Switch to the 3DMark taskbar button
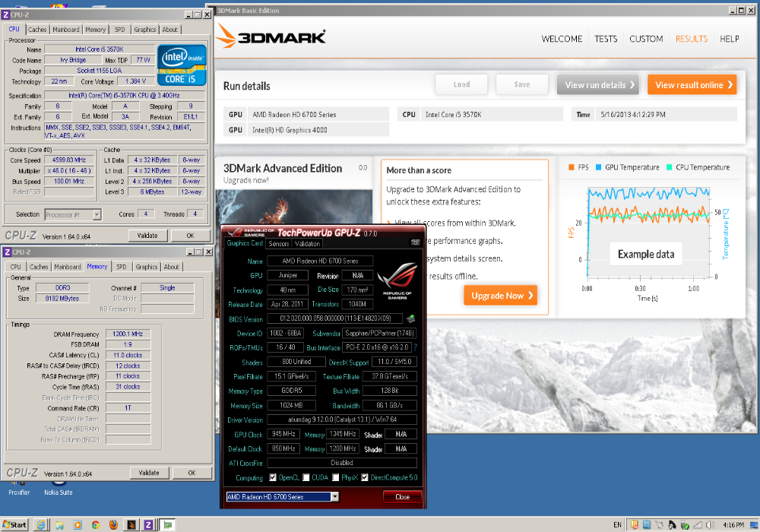The height and width of the screenshot is (532, 760). pyautogui.click(x=131, y=524)
